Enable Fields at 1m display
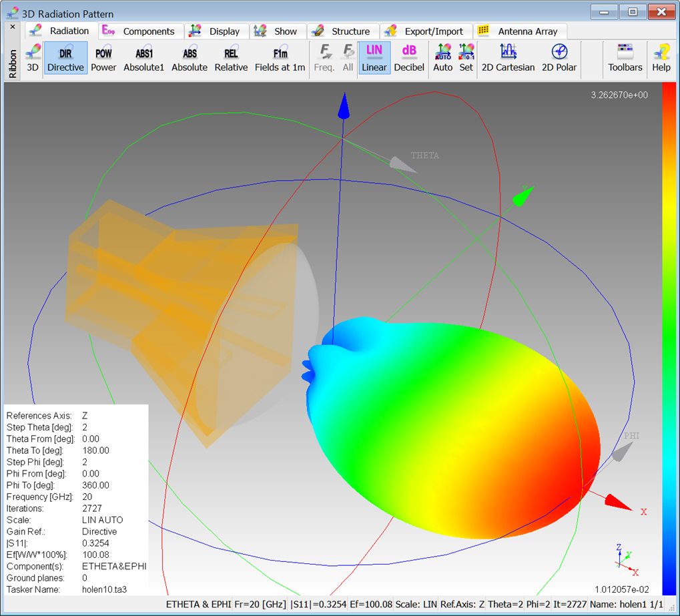Image resolution: width=680 pixels, height=616 pixels. click(x=280, y=59)
